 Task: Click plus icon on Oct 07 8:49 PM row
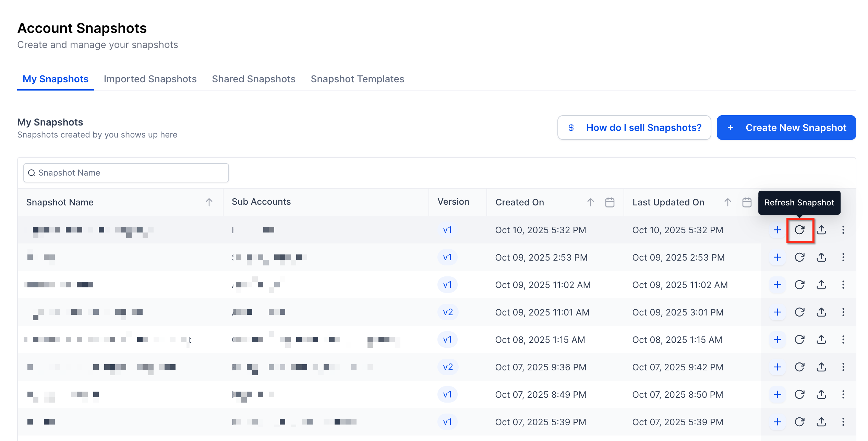click(x=777, y=394)
